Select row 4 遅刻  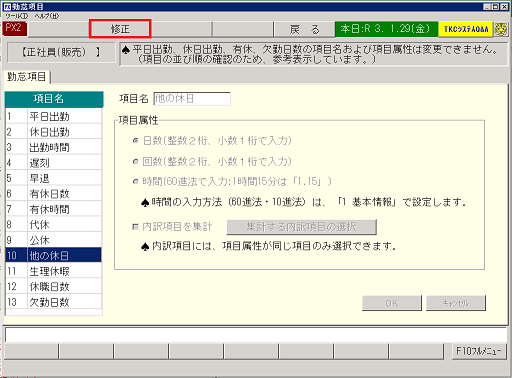(x=54, y=163)
